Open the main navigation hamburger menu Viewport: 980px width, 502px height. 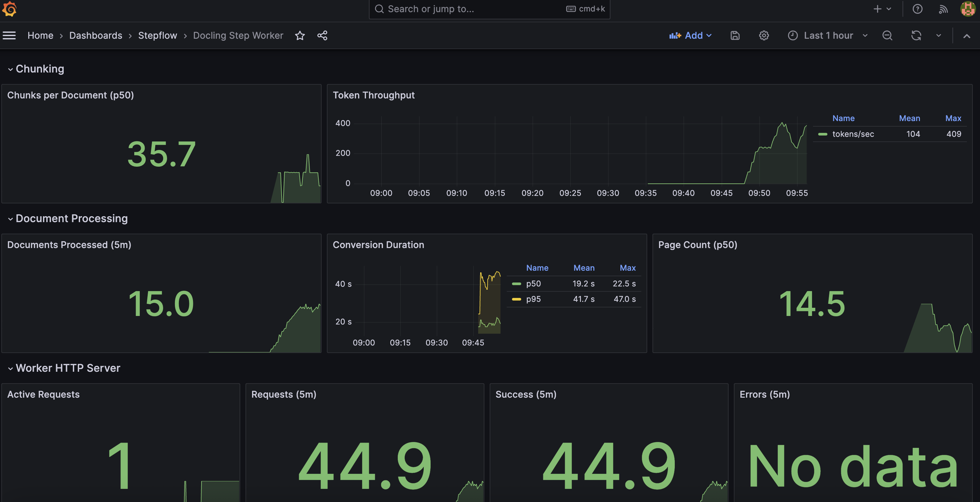9,35
